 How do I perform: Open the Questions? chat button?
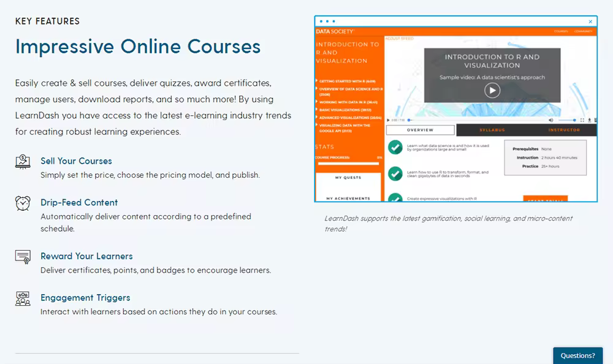578,355
